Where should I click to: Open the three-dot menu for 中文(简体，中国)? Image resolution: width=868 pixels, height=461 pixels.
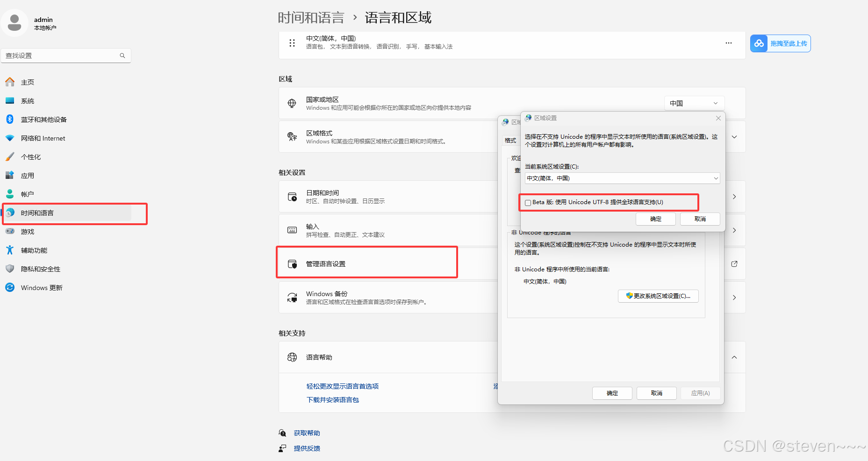click(x=729, y=43)
